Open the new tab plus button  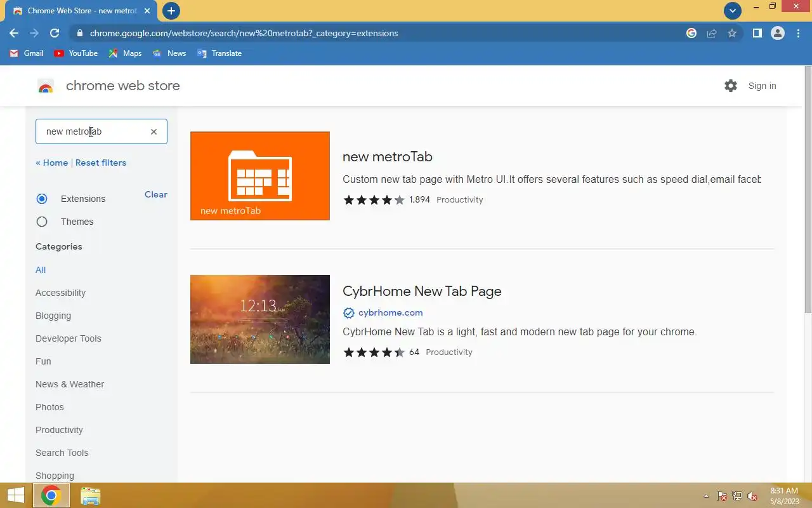pos(171,11)
